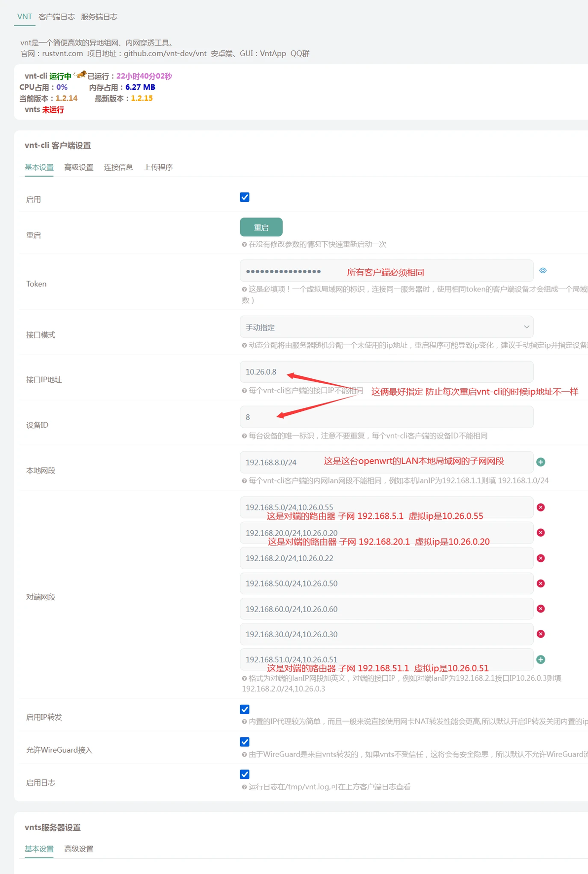Screen dimensions: 588x874
Task: Click the 重启 restart button
Action: pos(261,227)
